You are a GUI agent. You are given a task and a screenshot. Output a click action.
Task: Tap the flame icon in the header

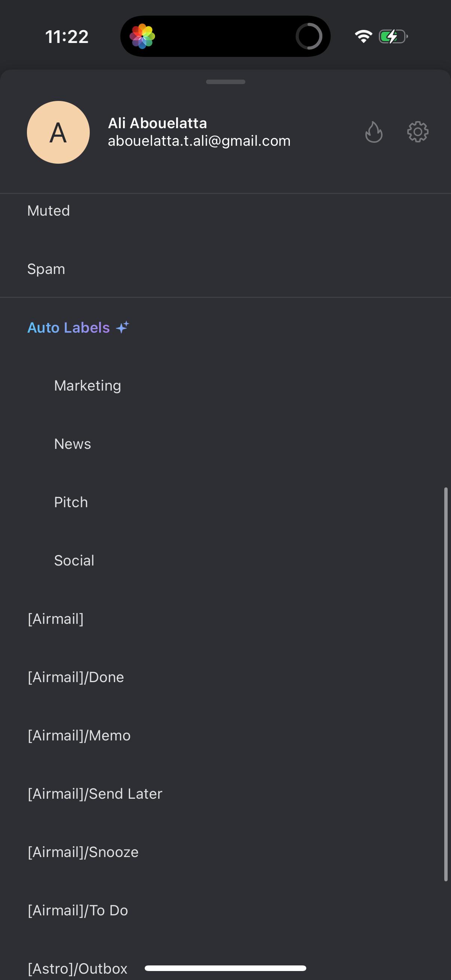374,132
